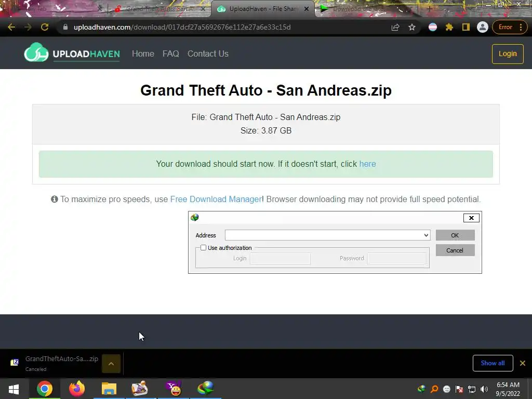Open Firefox from the taskbar
The image size is (532, 399).
tap(77, 389)
